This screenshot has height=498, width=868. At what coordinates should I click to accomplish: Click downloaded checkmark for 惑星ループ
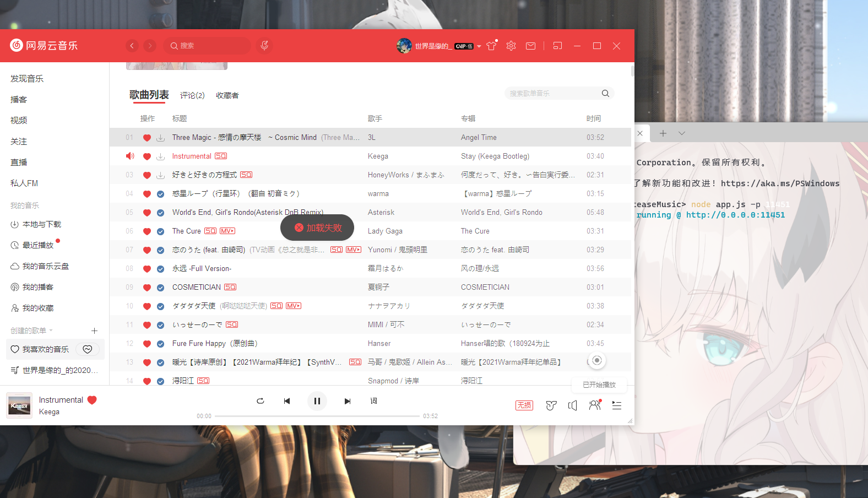(160, 194)
